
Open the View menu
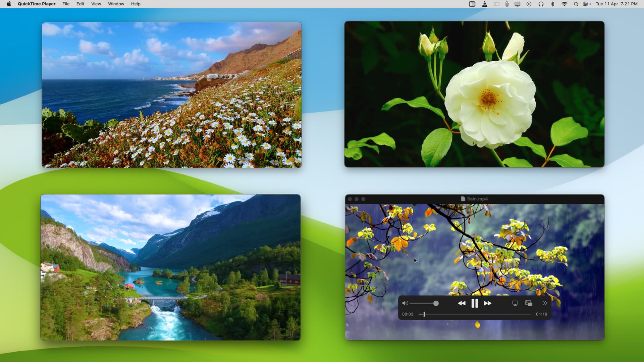(x=96, y=4)
